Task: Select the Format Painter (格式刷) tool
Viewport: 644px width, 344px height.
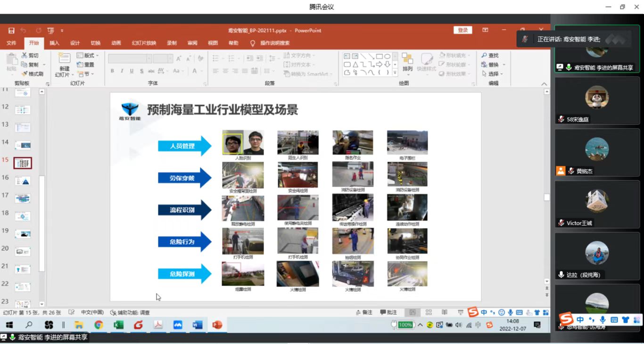Action: coord(25,74)
